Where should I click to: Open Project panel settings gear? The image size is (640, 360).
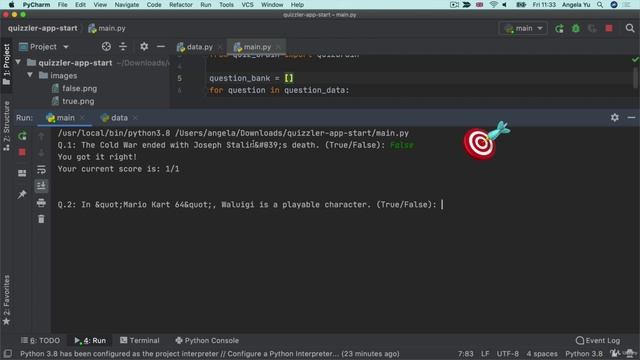point(144,47)
